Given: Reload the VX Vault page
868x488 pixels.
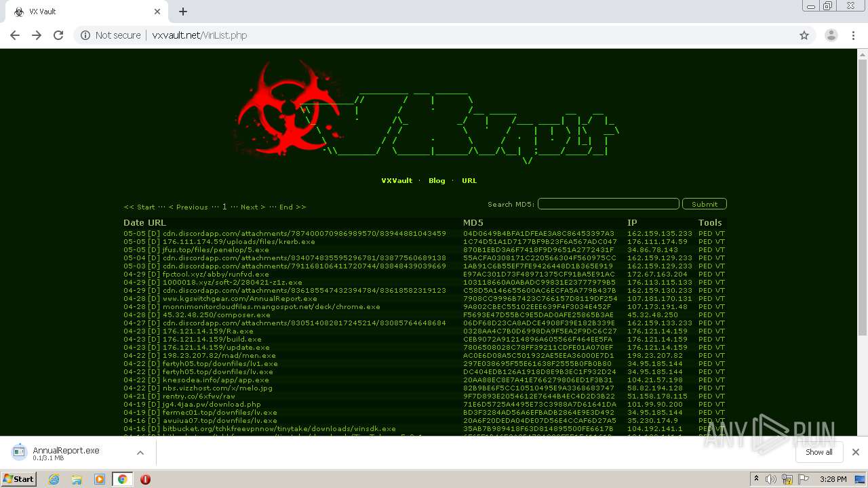Looking at the screenshot, I should [x=58, y=35].
